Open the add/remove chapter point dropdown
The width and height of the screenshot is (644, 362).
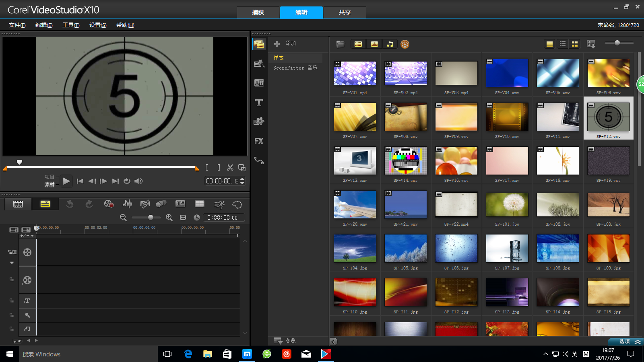click(x=27, y=236)
